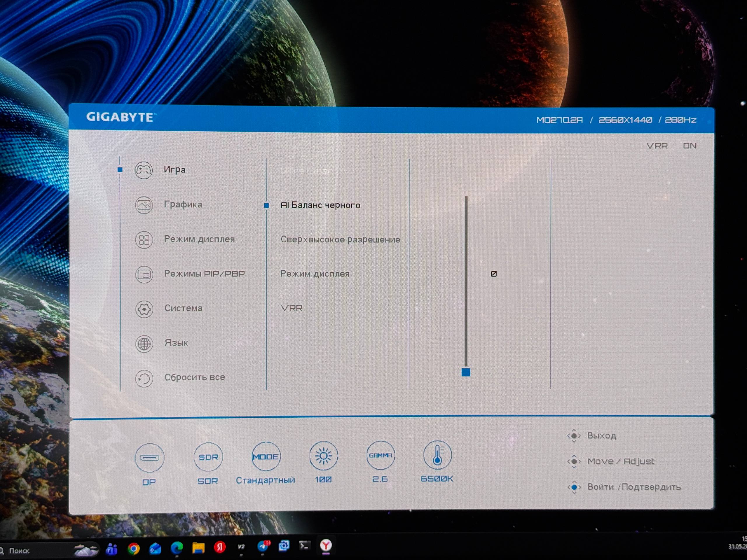Select the VRR option in the Игра submenu
Screen dimensions: 747x560
tap(292, 308)
